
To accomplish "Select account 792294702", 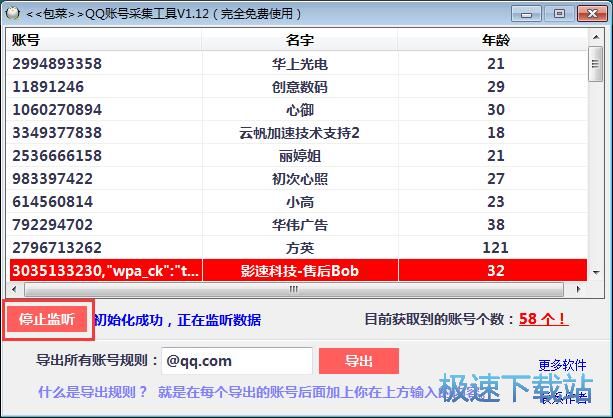I will click(53, 225).
